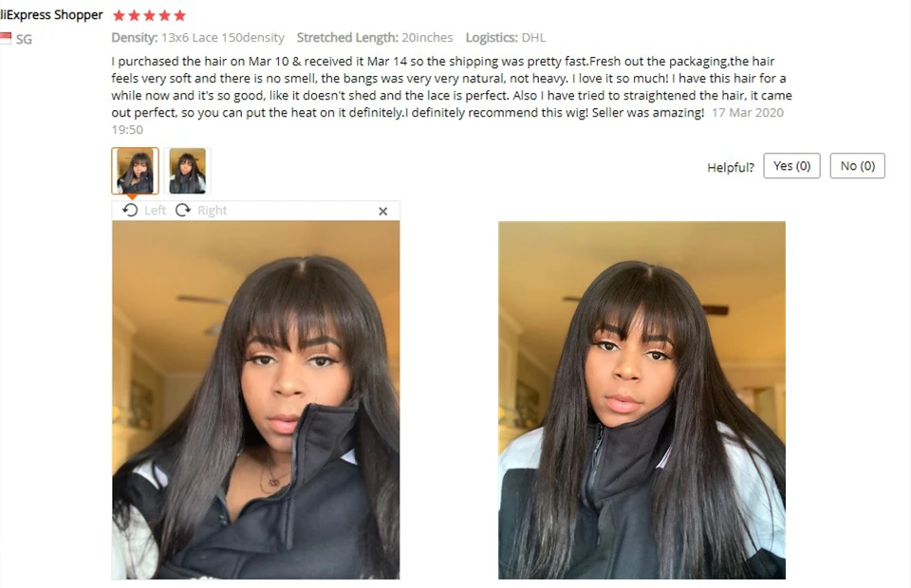Click the fifth red rating star
Image resolution: width=911 pixels, height=588 pixels.
click(x=179, y=16)
